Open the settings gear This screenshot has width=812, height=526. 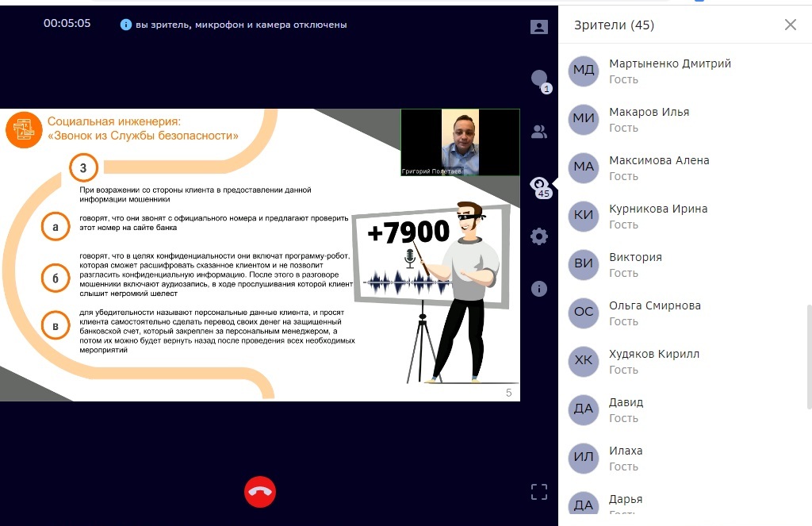pos(539,236)
